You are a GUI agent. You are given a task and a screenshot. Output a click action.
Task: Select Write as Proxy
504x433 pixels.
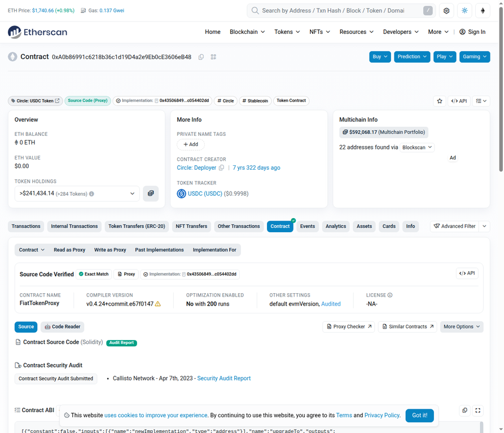coord(110,250)
